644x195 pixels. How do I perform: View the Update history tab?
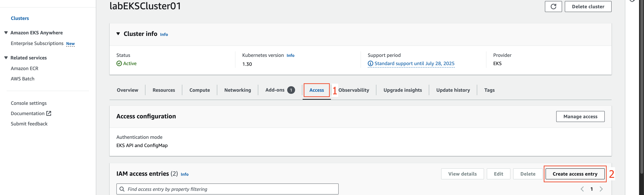pos(453,90)
